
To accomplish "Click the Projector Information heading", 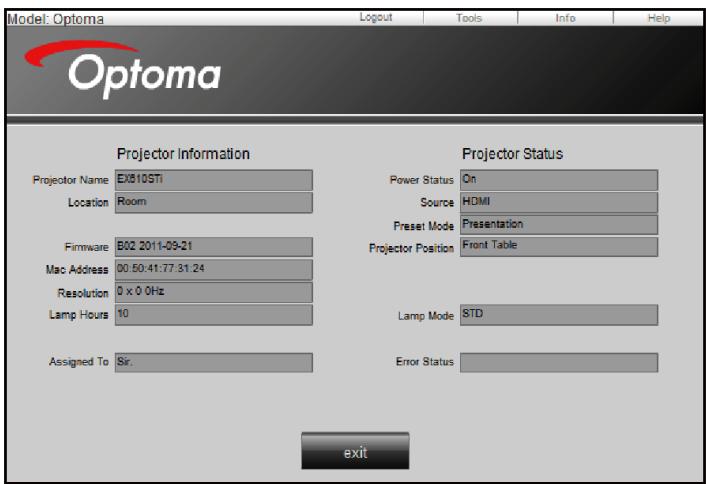I will 183,154.
